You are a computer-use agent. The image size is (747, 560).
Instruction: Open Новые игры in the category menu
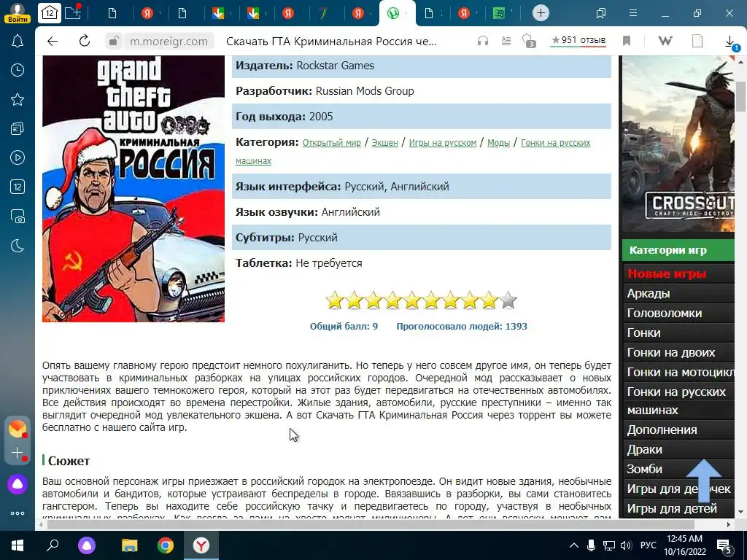[667, 274]
